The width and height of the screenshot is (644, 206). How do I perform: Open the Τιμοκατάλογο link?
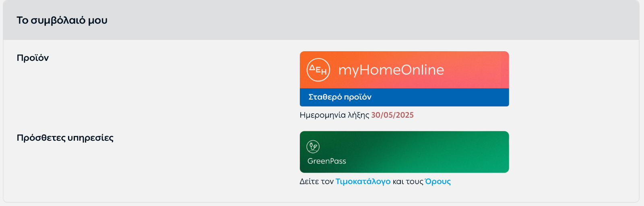coord(363,181)
